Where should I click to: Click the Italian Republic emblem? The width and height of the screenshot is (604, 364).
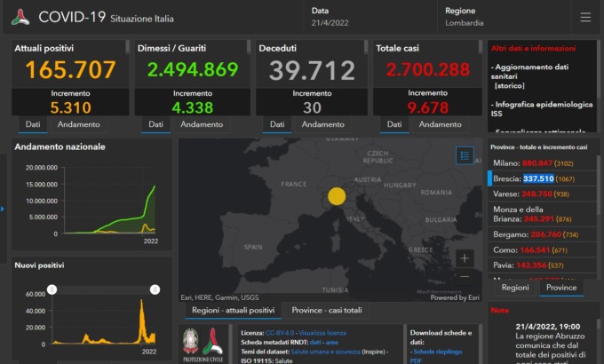point(191,341)
